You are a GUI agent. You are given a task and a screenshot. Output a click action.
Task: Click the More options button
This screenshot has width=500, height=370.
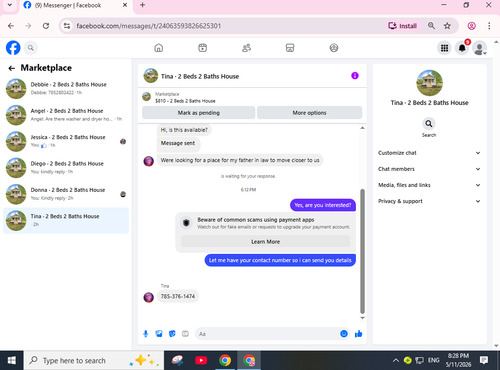309,113
